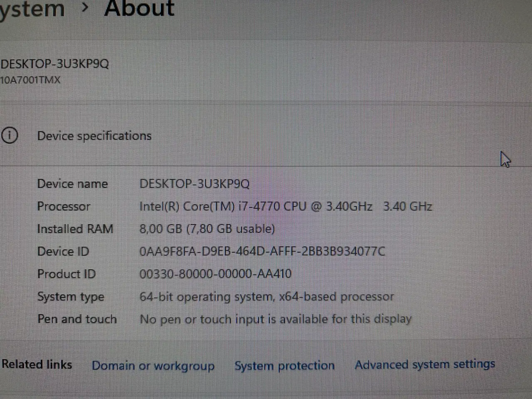This screenshot has height=399, width=532.
Task: Click the Product ID label
Action: [x=66, y=274]
